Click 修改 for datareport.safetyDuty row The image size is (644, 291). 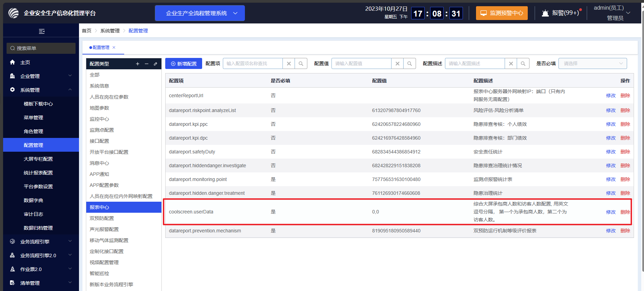point(611,152)
